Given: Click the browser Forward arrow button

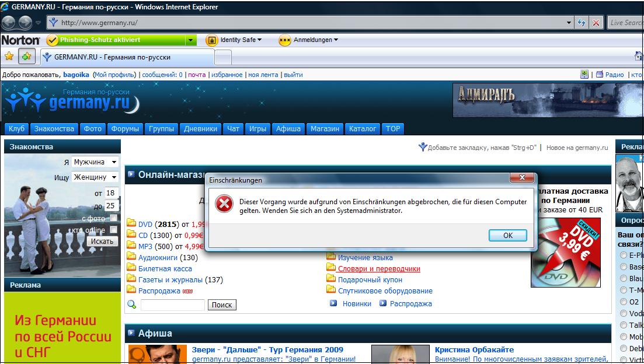Looking at the screenshot, I should point(26,22).
